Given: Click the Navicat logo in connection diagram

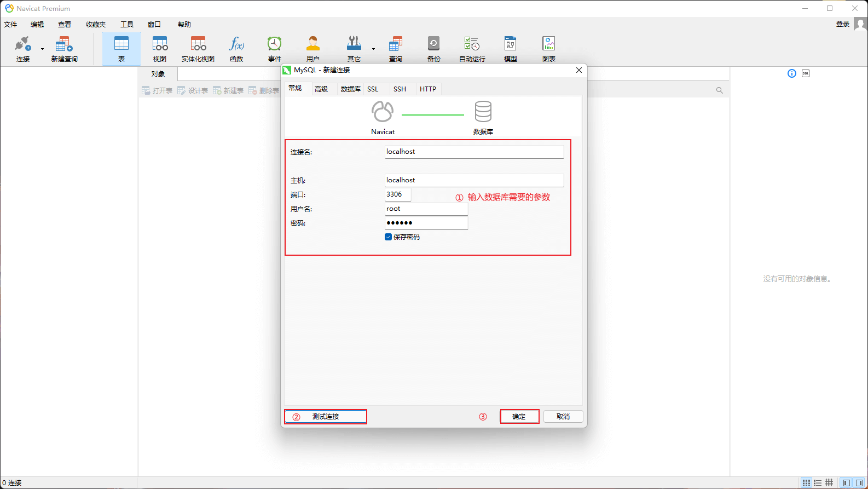Looking at the screenshot, I should pyautogui.click(x=383, y=112).
